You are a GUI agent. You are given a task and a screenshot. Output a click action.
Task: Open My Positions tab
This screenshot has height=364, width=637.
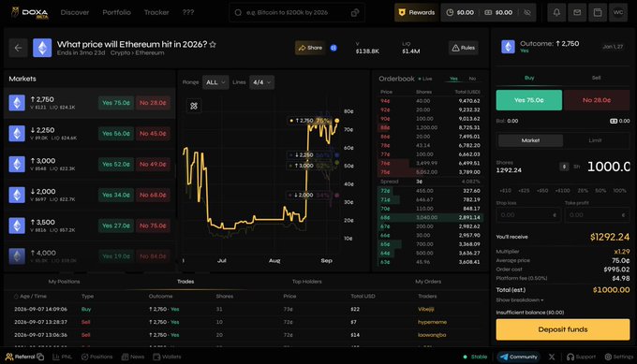point(65,282)
